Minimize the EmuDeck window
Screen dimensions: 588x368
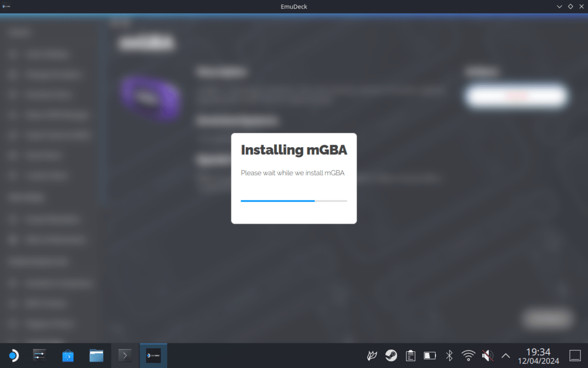pyautogui.click(x=559, y=7)
